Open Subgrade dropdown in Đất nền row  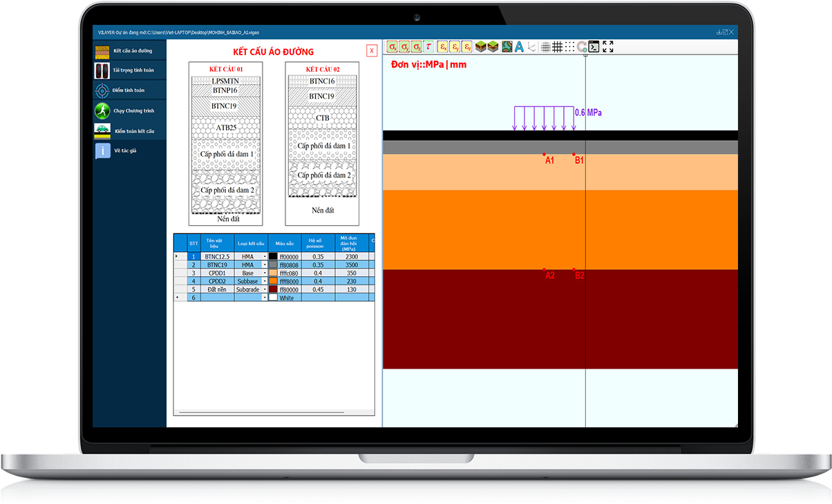point(265,290)
